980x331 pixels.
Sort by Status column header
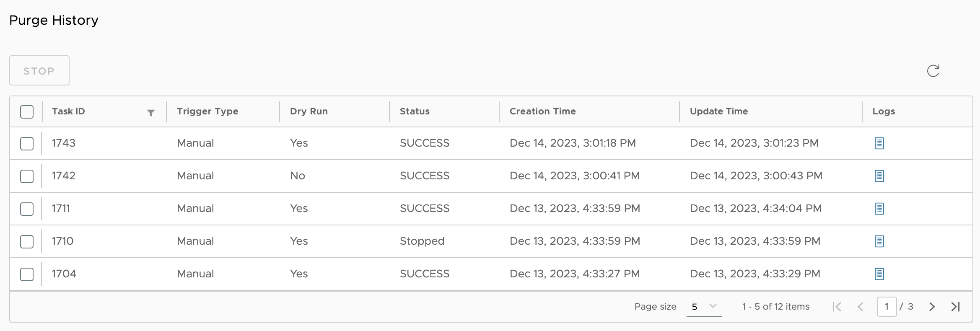415,111
